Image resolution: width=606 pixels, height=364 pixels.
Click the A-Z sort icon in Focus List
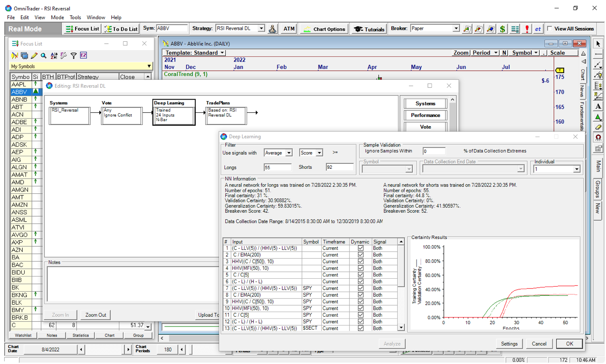pos(54,56)
